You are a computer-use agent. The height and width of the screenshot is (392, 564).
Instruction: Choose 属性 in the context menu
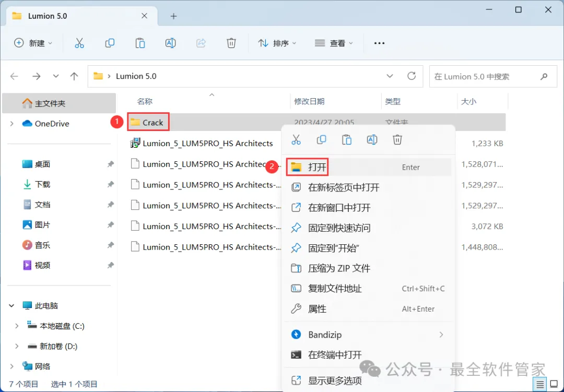[x=368, y=308]
